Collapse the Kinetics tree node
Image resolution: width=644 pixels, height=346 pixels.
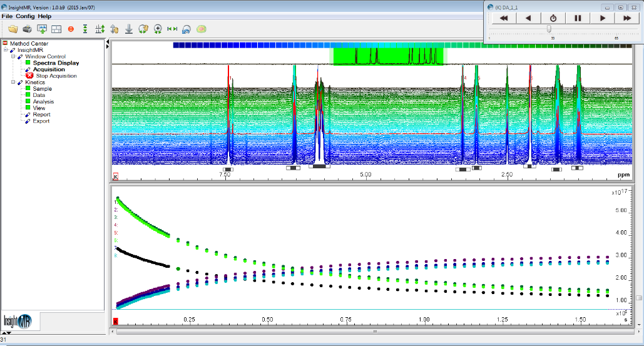(x=13, y=82)
